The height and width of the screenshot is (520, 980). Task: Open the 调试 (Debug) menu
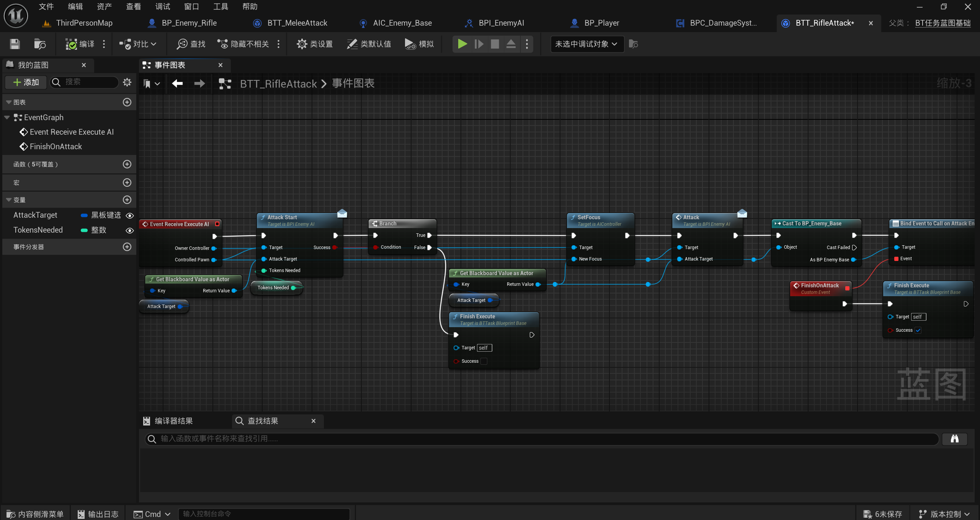point(162,7)
